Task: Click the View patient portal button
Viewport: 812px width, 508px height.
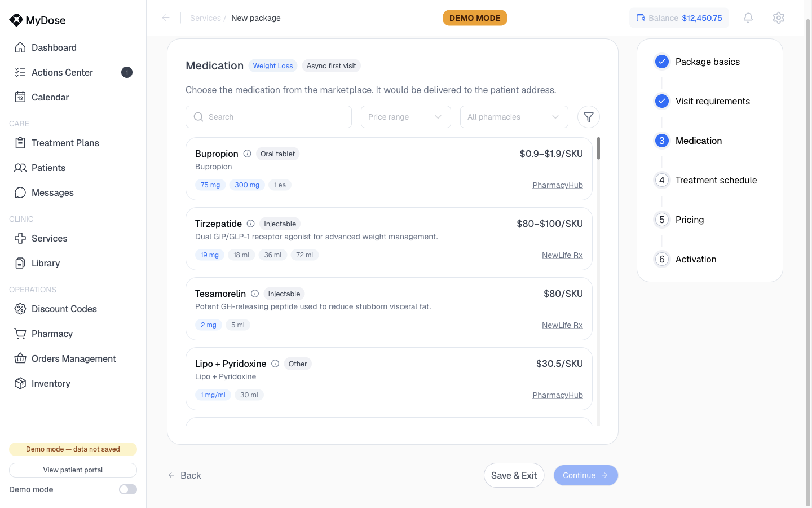Action: tap(73, 470)
